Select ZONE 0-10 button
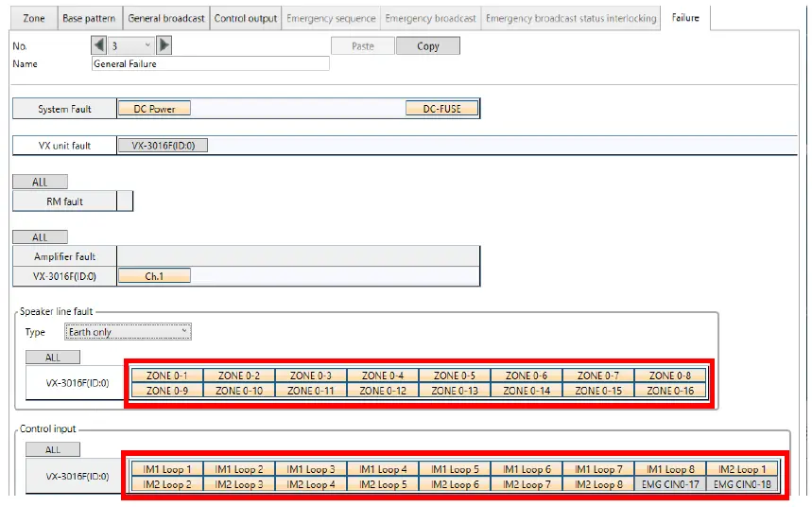The width and height of the screenshot is (812, 507). click(x=239, y=391)
